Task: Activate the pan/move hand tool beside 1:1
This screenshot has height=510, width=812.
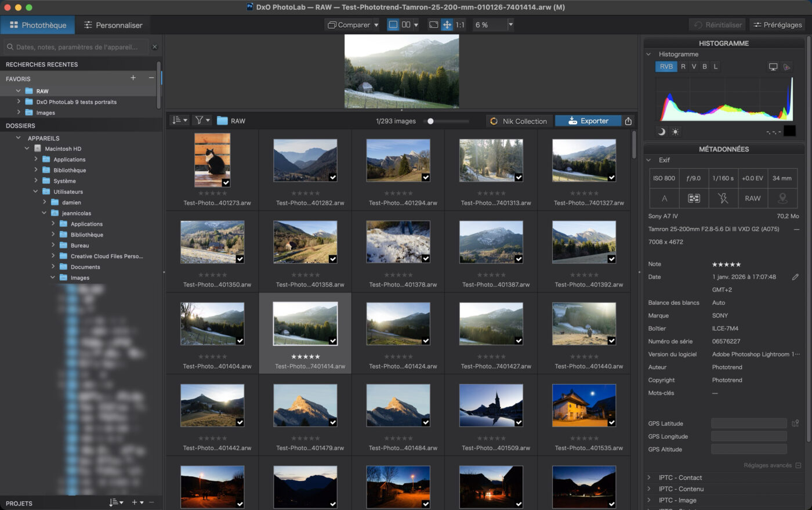Action: pos(447,24)
